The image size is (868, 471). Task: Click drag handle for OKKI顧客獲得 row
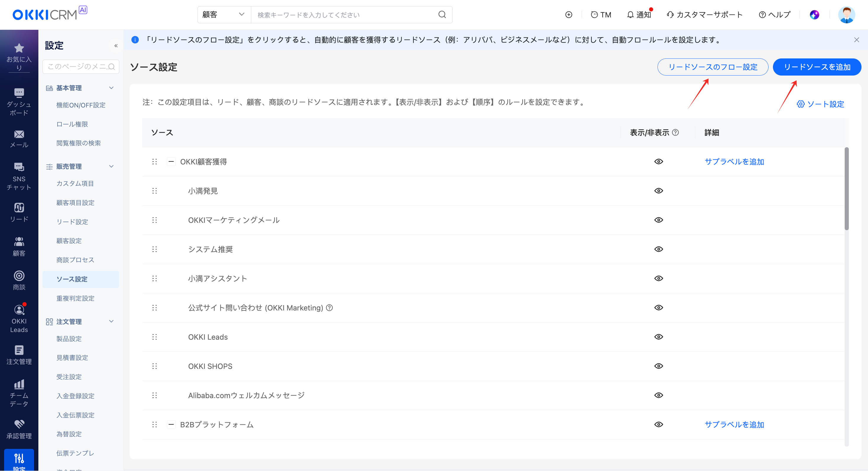[155, 162]
